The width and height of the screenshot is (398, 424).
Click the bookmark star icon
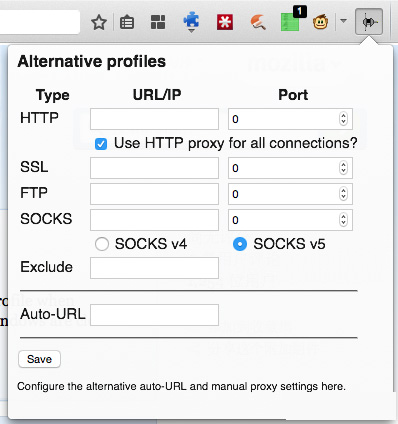tap(99, 23)
